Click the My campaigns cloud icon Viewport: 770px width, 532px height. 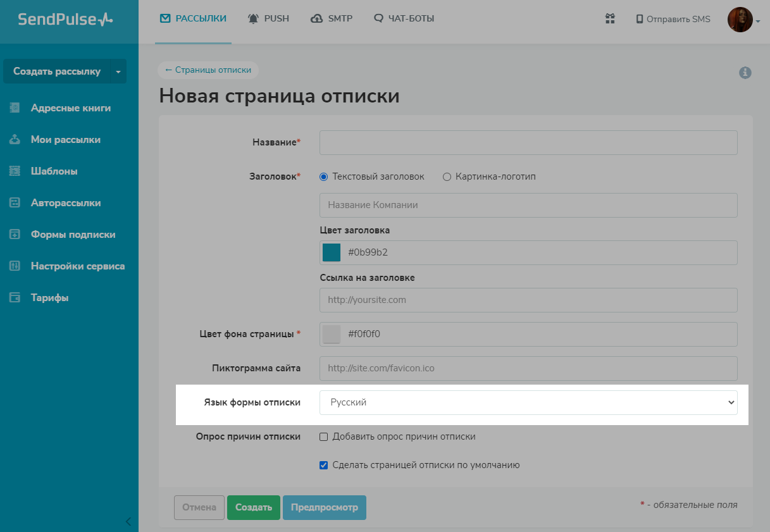[15, 140]
